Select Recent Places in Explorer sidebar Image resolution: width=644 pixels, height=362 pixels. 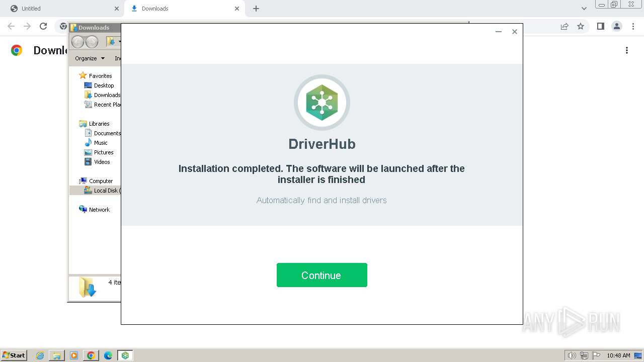[x=103, y=105]
